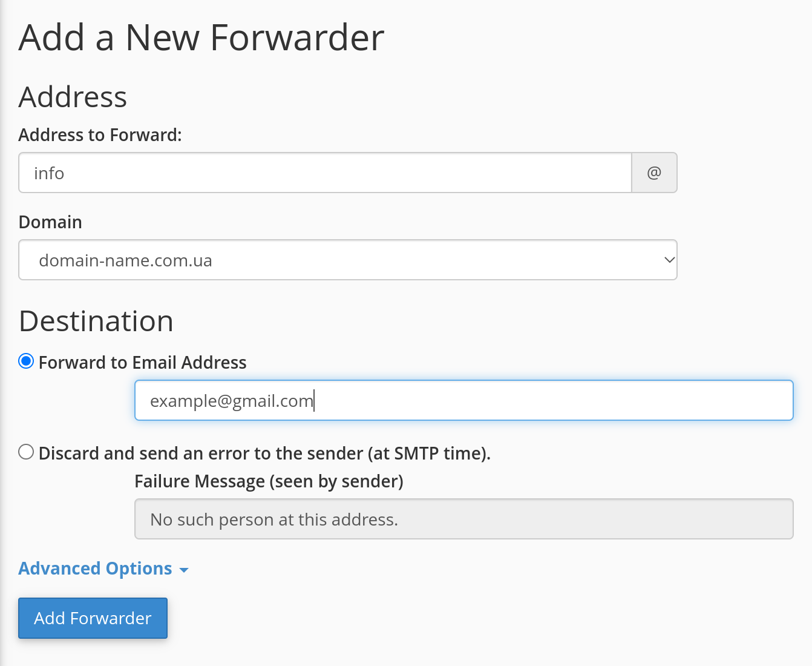Click into the example@gmail.com email field
The height and width of the screenshot is (666, 812).
coord(463,401)
